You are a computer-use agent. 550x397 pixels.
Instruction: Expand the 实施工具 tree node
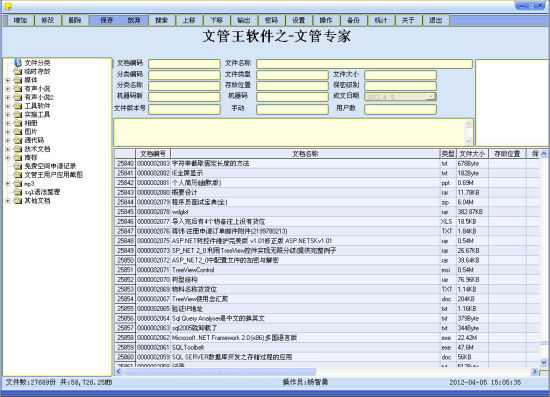pos(8,115)
